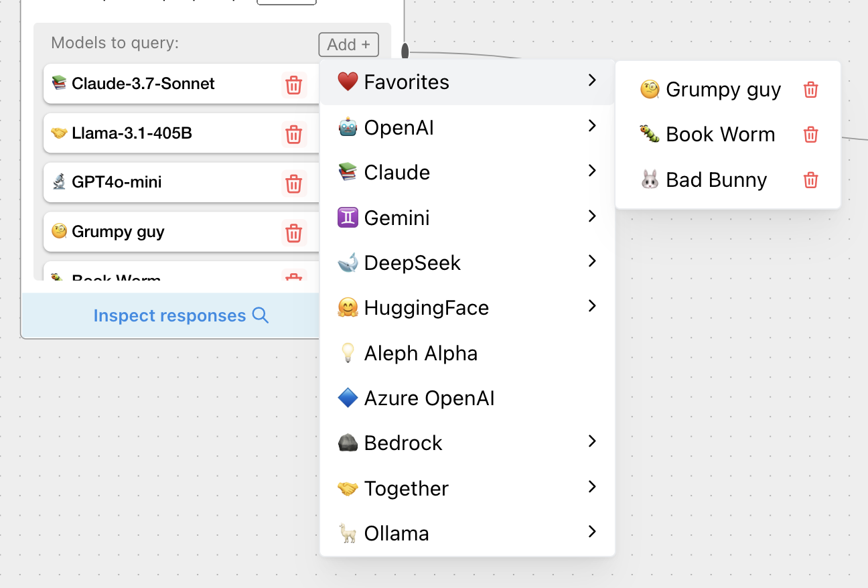Click the node's output connection handle
868x588 pixels.
405,51
